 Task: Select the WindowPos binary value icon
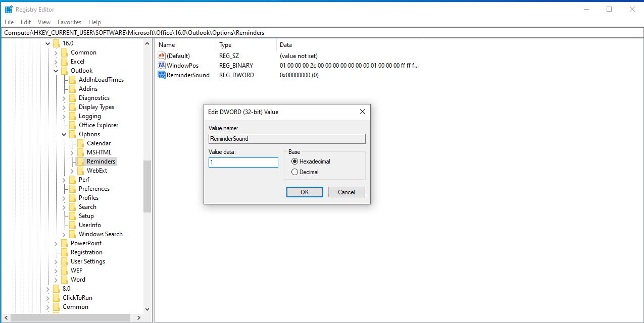click(x=162, y=66)
